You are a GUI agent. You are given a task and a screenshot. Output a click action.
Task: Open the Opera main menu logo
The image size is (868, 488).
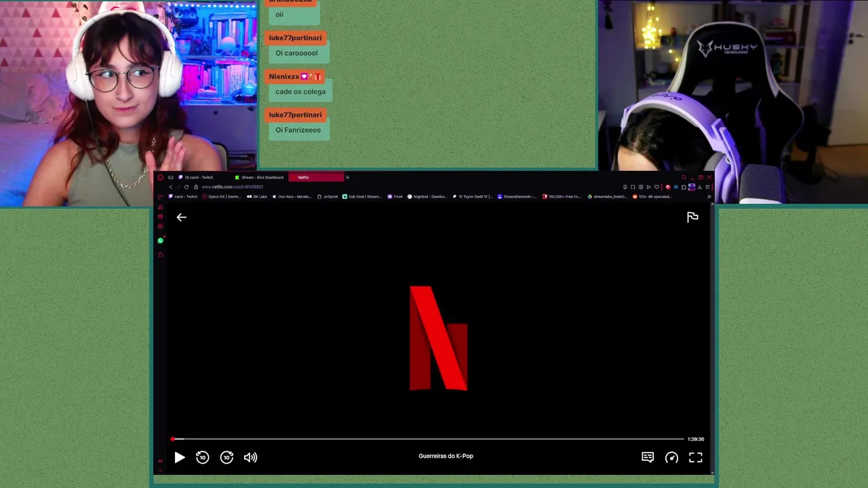(x=160, y=178)
